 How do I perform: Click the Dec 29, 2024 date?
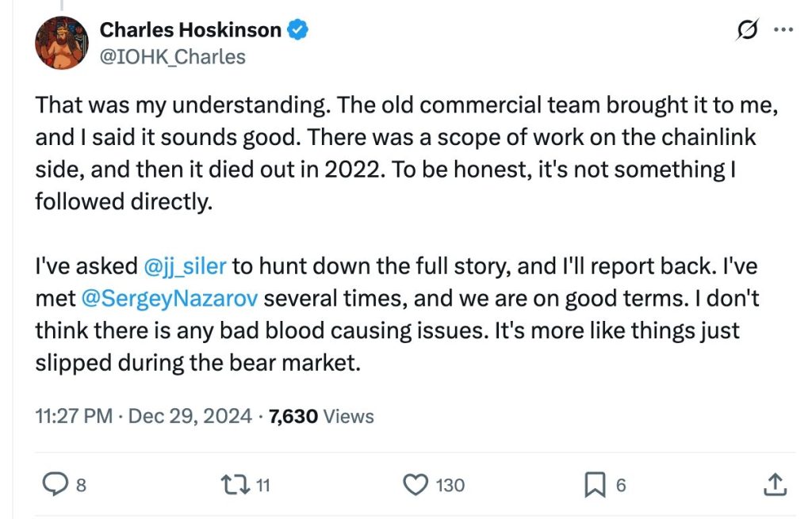coord(191,416)
